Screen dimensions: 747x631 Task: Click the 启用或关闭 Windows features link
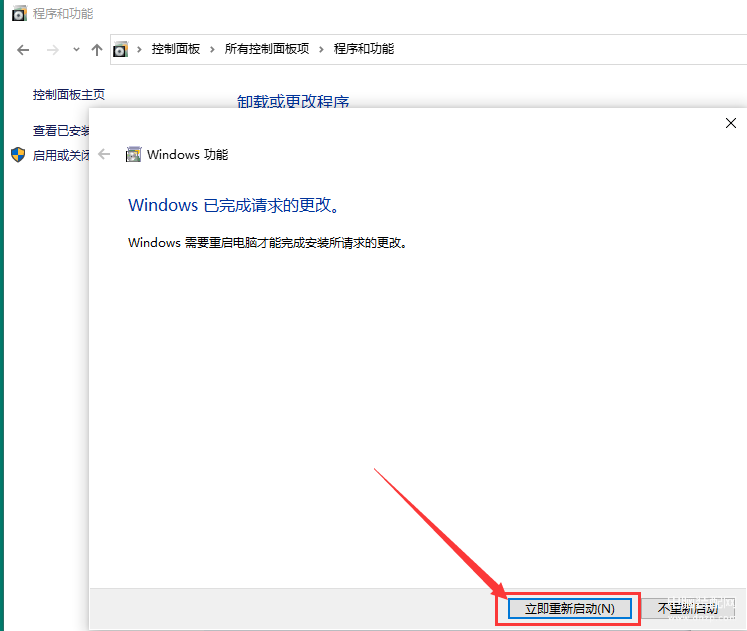61,155
